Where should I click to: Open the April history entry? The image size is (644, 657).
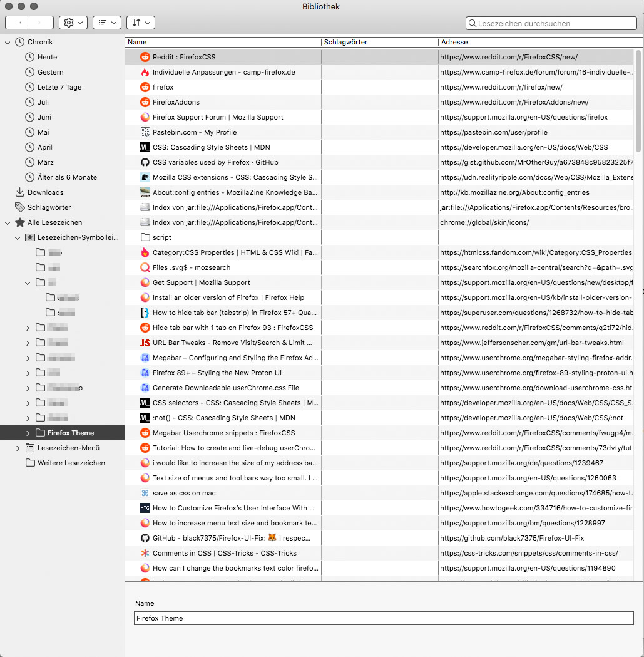pos(45,147)
